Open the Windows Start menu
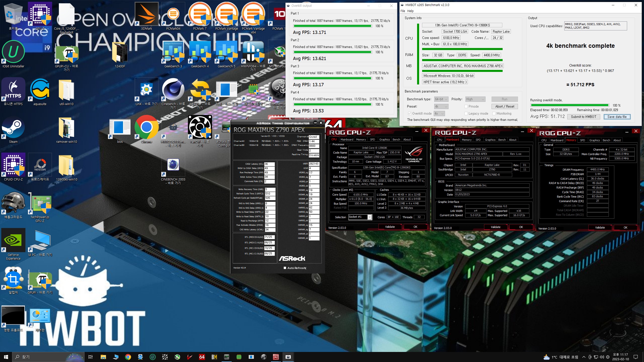The height and width of the screenshot is (362, 644). click(x=6, y=357)
